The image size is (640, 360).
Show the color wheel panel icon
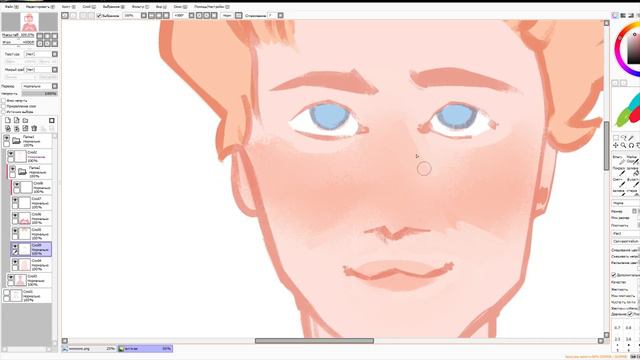click(x=616, y=16)
